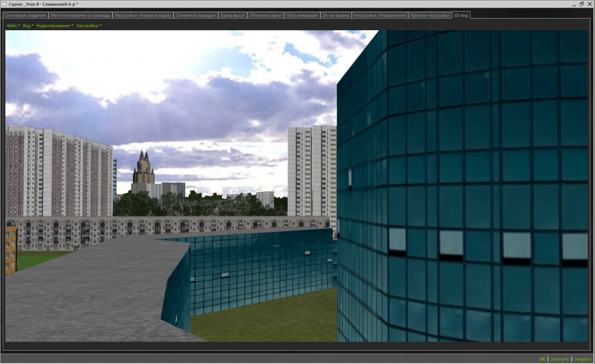Expand the Вид dropdown menu
The height and width of the screenshot is (364, 595).
tap(28, 26)
